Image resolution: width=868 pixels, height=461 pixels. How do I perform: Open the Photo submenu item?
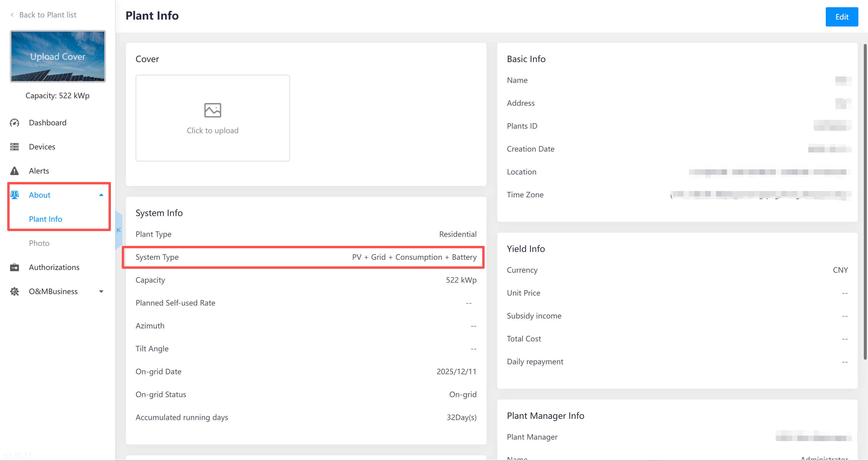pos(39,243)
